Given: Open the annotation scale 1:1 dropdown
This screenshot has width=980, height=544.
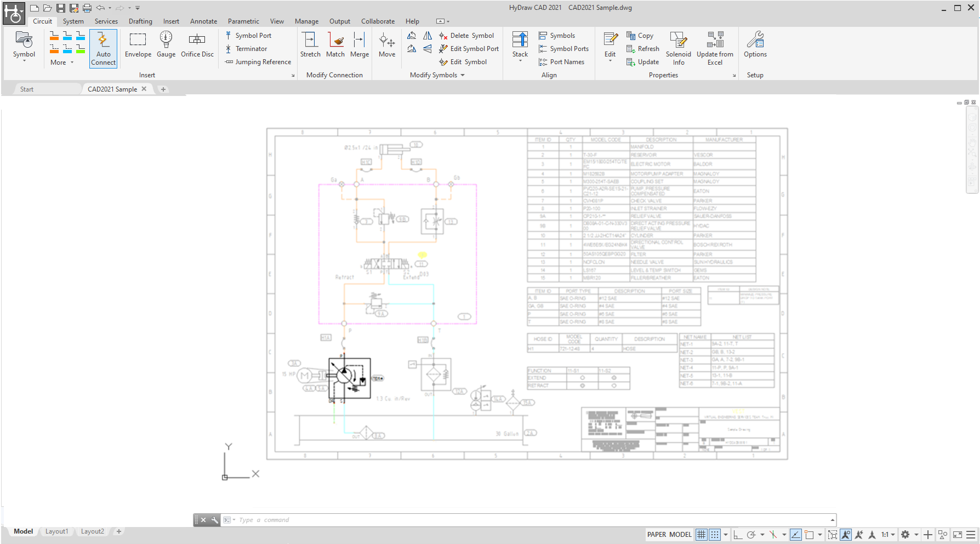Looking at the screenshot, I should click(x=888, y=535).
